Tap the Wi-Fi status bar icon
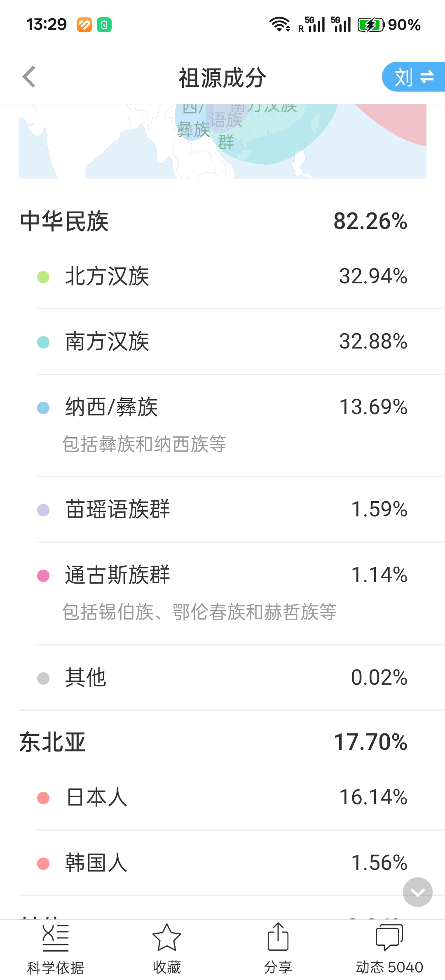This screenshot has height=980, width=445. click(280, 24)
